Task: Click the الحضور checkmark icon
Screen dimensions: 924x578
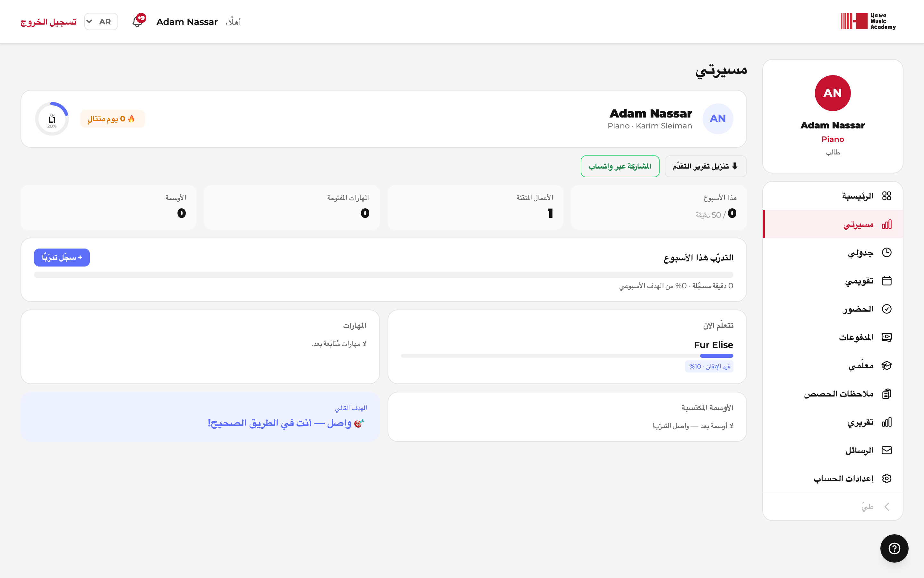Action: [x=886, y=309]
